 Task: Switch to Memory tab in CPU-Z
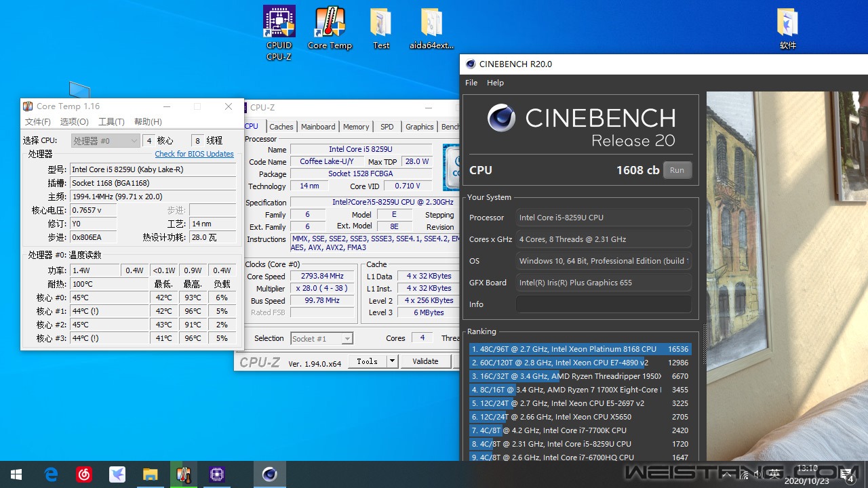tap(356, 127)
